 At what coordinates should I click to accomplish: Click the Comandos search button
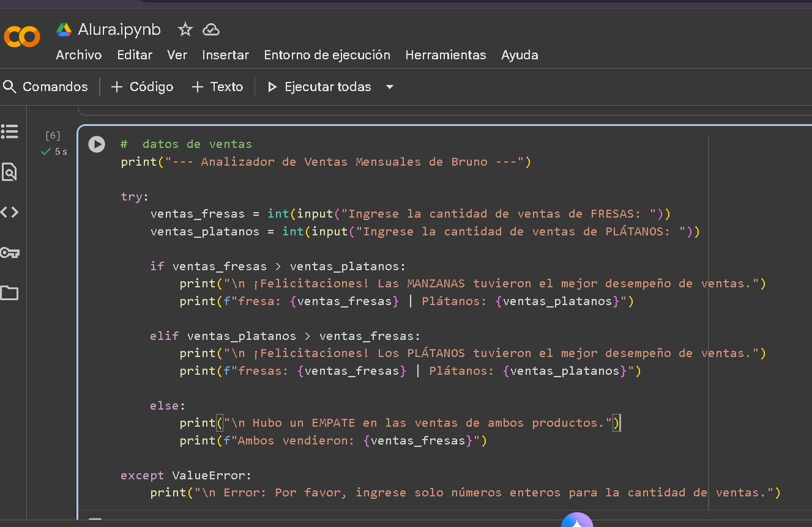[x=46, y=87]
